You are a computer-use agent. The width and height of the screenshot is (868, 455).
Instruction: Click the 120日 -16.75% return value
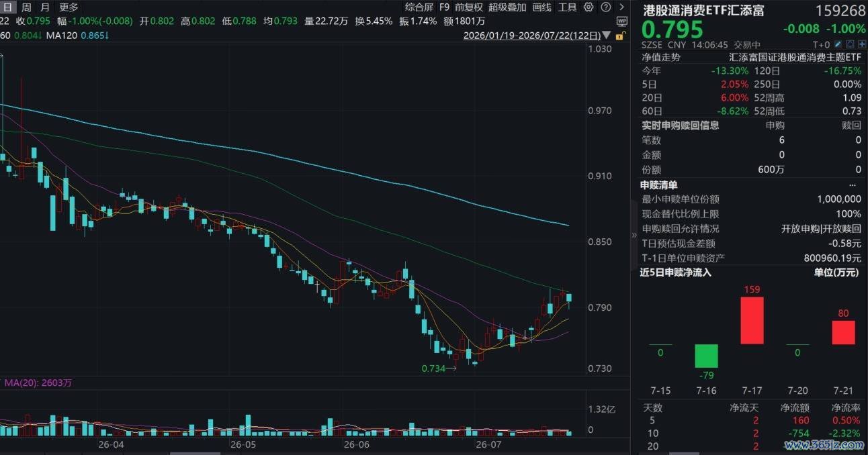[843, 71]
